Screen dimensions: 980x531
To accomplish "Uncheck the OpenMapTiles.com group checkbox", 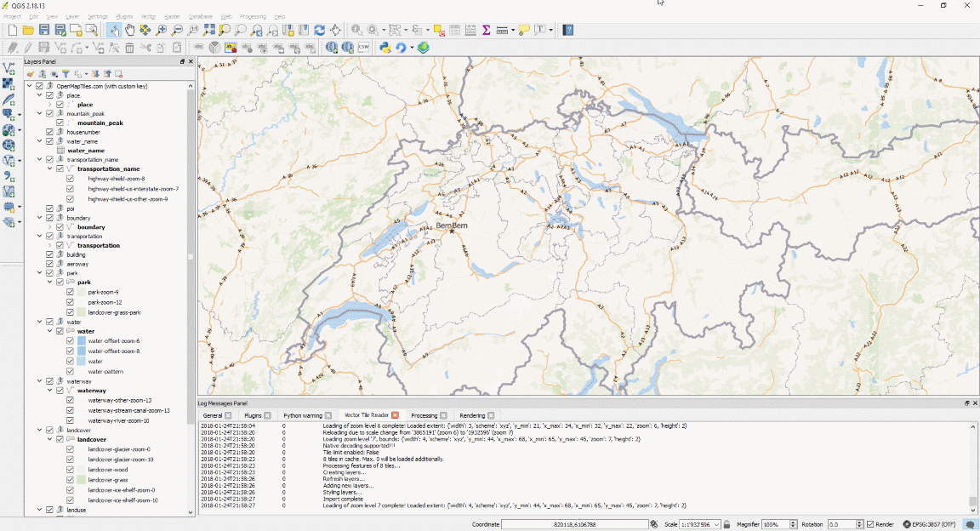I will (39, 86).
